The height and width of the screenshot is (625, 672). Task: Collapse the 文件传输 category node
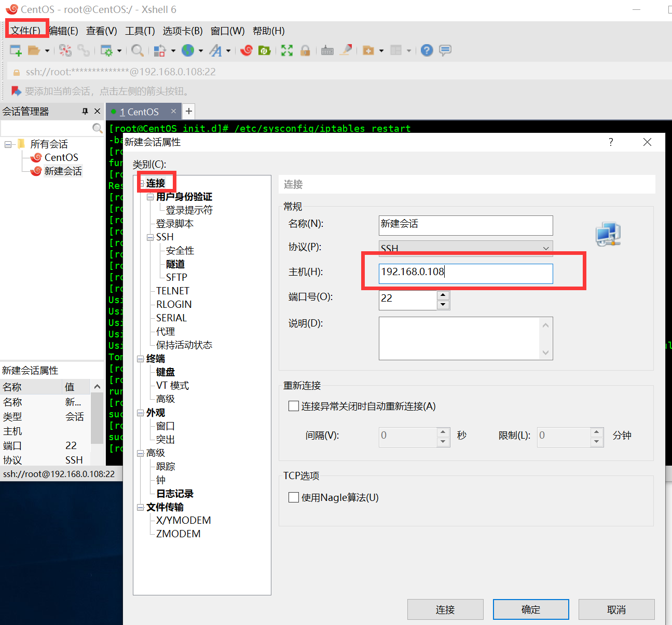[x=140, y=507]
